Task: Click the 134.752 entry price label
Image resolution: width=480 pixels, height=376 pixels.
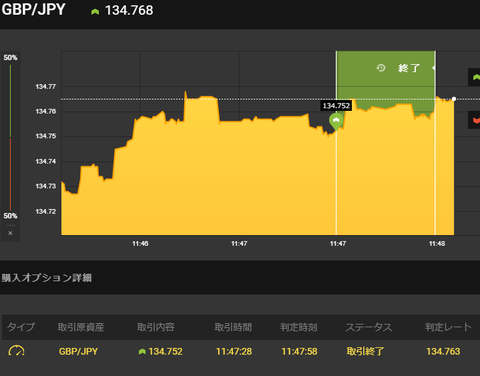Action: click(336, 106)
